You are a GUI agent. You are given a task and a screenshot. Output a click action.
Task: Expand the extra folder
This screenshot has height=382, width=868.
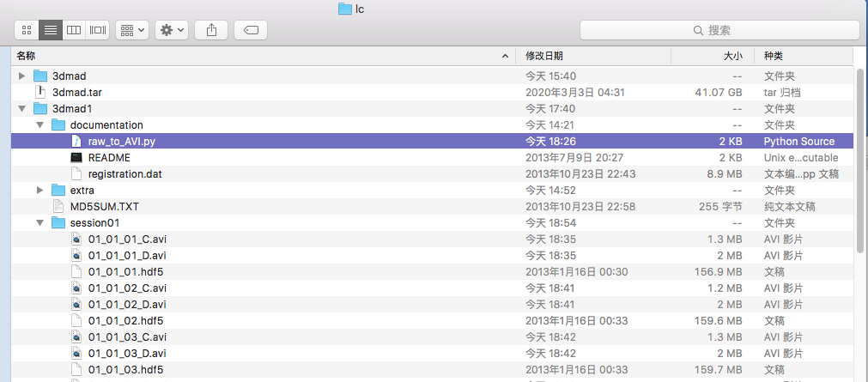(39, 191)
